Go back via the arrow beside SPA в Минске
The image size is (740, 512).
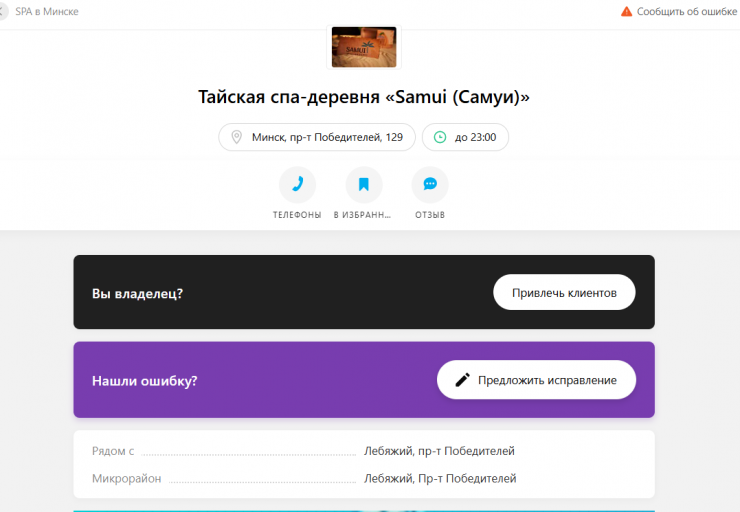coord(3,11)
